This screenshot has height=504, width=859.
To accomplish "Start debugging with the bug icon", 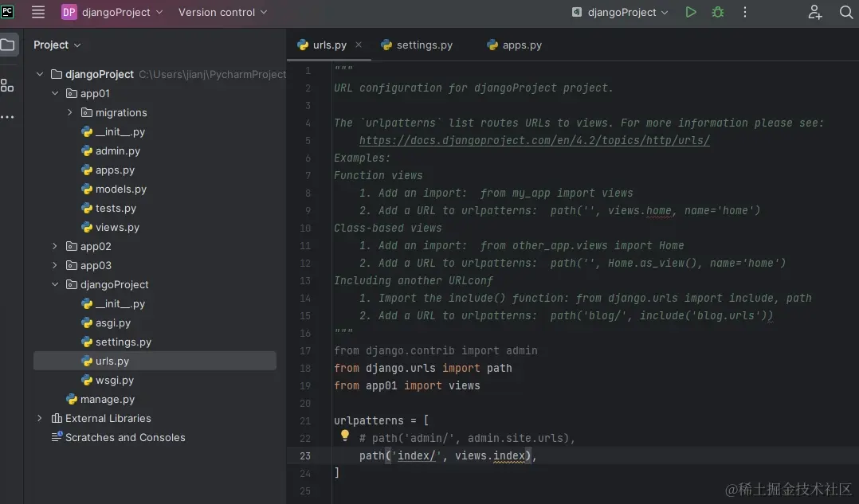I will coord(718,12).
